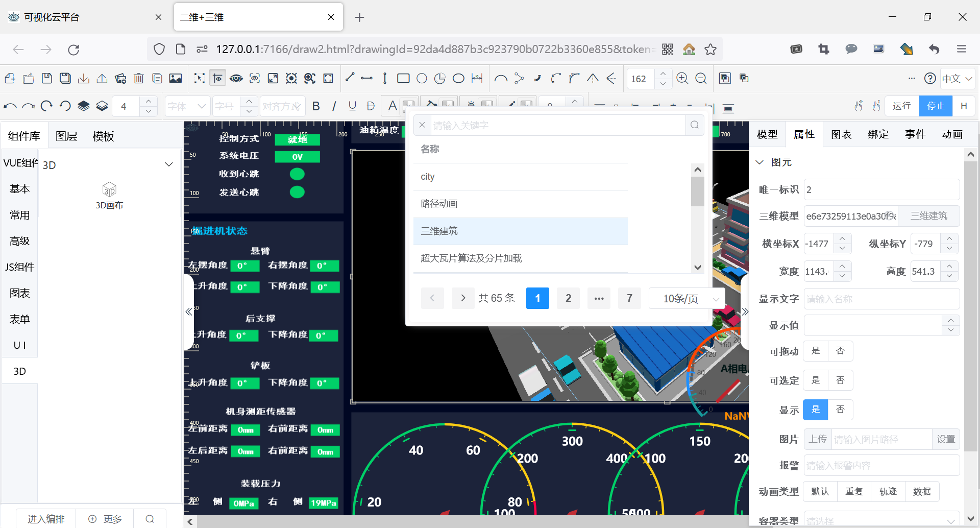The width and height of the screenshot is (980, 528).
Task: Collapse right panel with double-chevron
Action: pyautogui.click(x=745, y=311)
